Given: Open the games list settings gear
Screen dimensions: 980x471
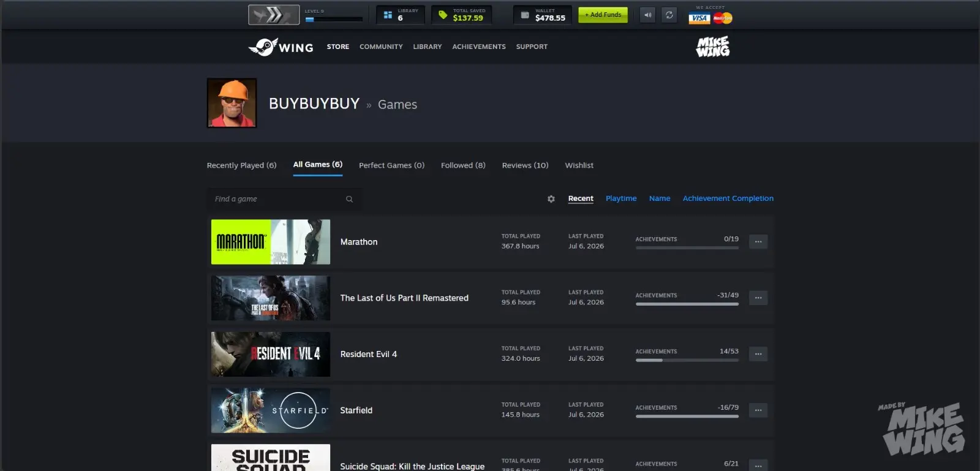Looking at the screenshot, I should (x=551, y=199).
